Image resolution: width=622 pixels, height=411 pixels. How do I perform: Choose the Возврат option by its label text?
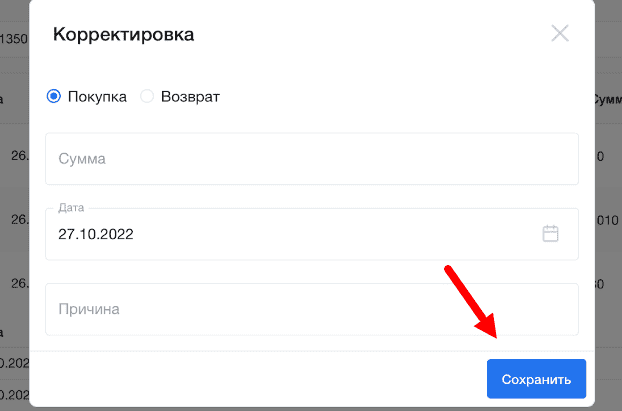[190, 97]
